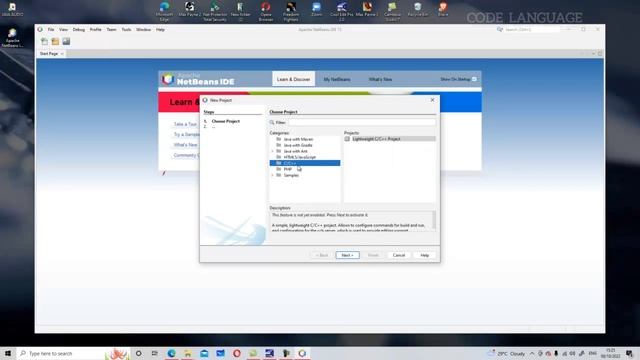640x360 pixels.
Task: Click Cancel button in New Project
Action: [x=399, y=255]
